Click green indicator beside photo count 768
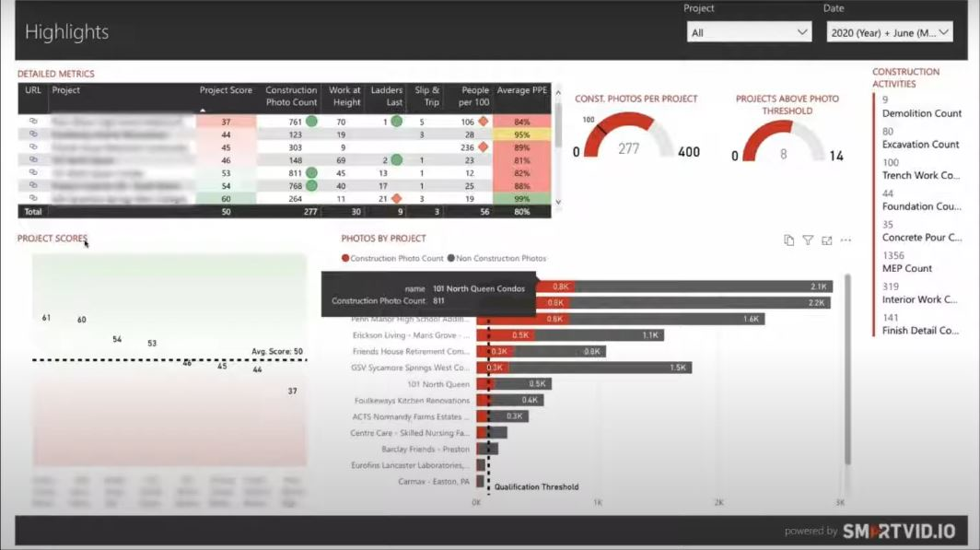This screenshot has width=980, height=550. 311,185
